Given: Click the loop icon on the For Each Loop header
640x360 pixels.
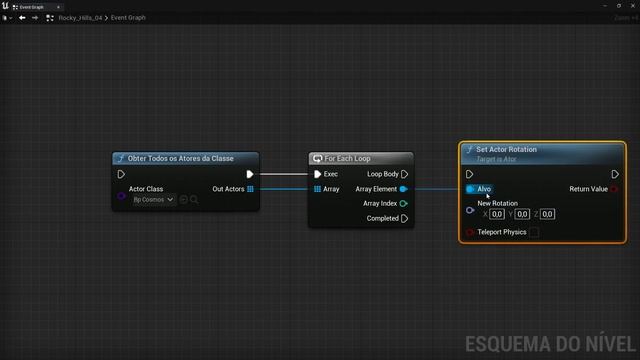Looking at the screenshot, I should [x=318, y=158].
